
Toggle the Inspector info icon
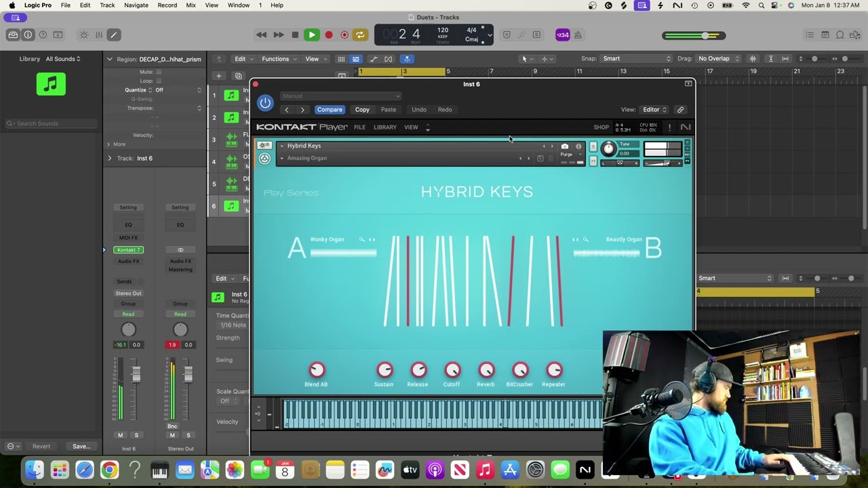click(x=28, y=35)
